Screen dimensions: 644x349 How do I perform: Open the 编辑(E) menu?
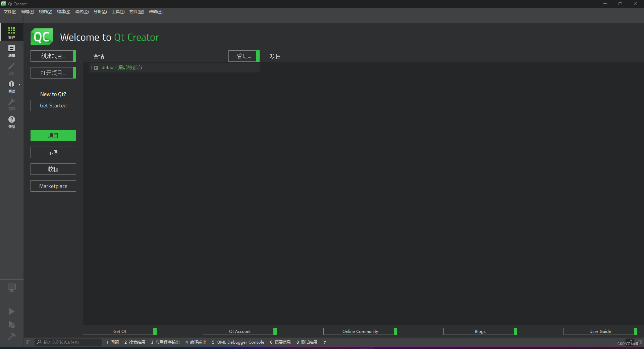point(28,12)
